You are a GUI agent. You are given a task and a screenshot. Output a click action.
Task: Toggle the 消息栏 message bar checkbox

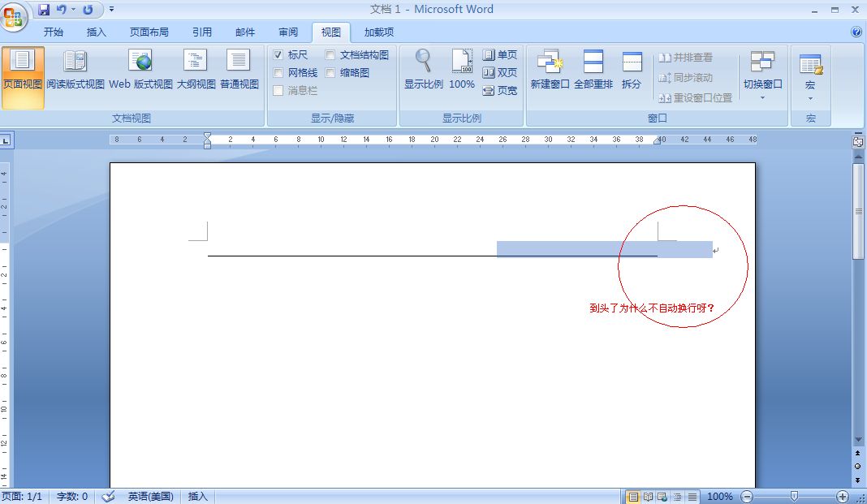pos(278,90)
